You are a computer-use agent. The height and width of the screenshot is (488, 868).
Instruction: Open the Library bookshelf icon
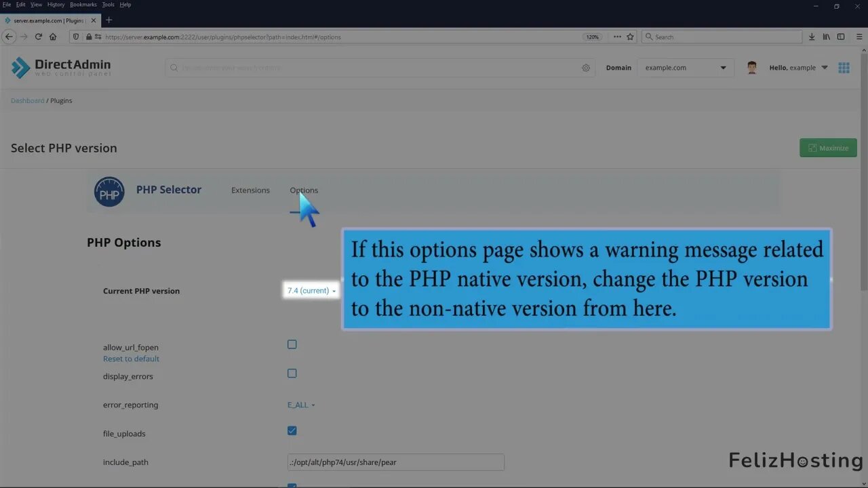pos(826,37)
